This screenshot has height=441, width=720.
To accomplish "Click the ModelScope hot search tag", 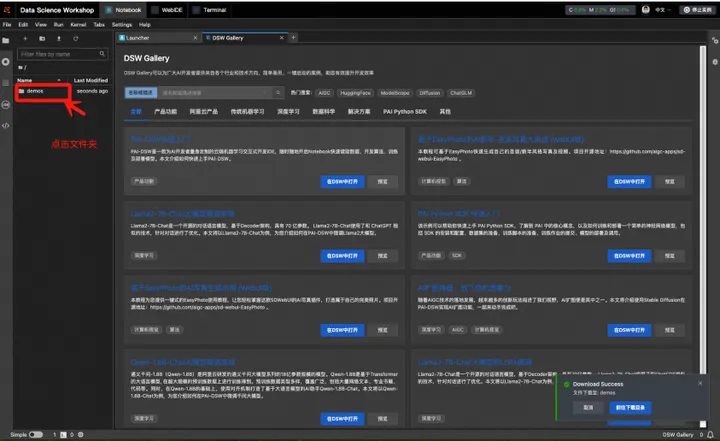I will (395, 93).
